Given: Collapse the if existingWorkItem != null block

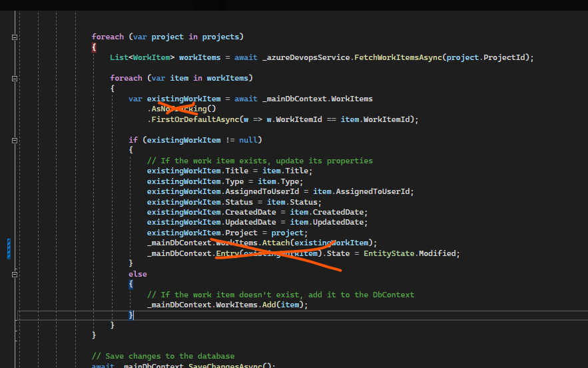Looking at the screenshot, I should 14,141.
